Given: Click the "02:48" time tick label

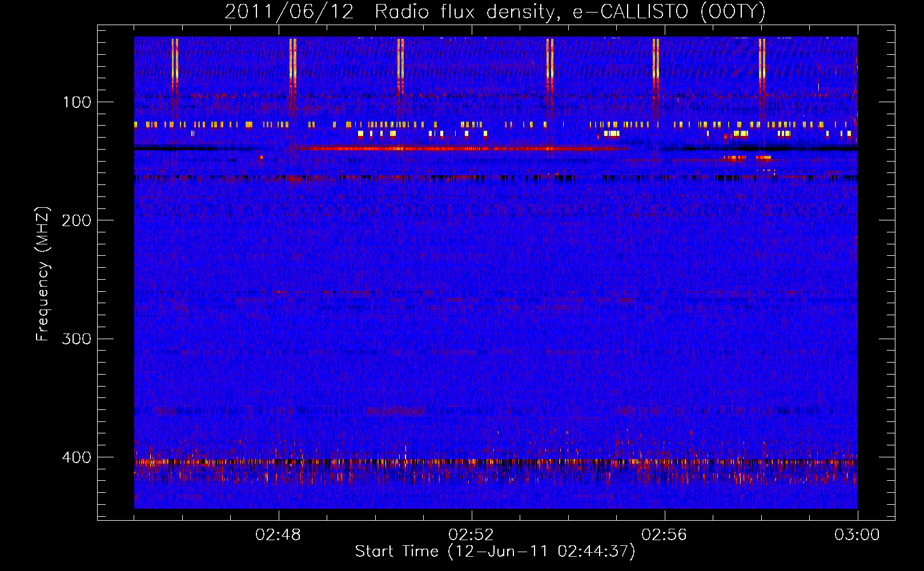Looking at the screenshot, I should click(278, 535).
